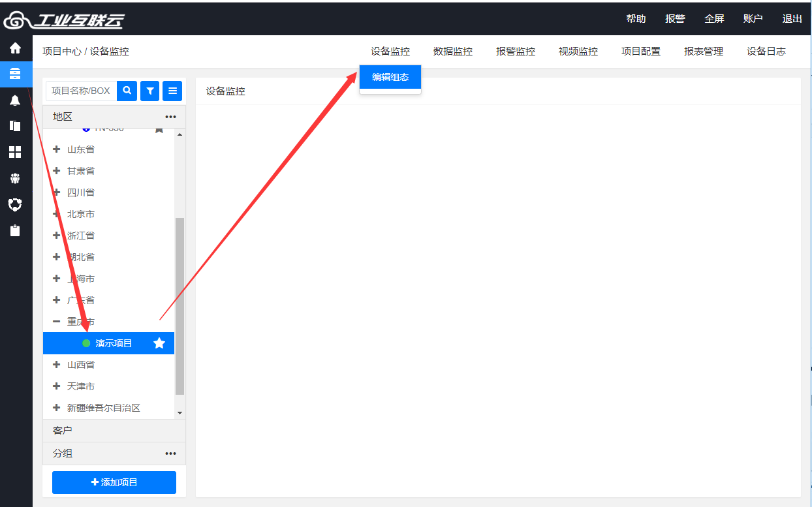Select the 湖北省 tree row

109,257
